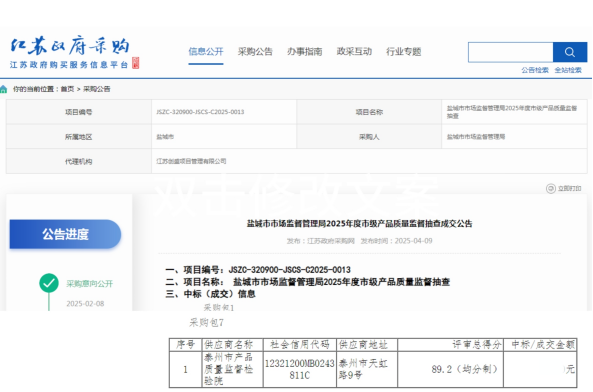Select the 采购包7 label

tap(206, 322)
